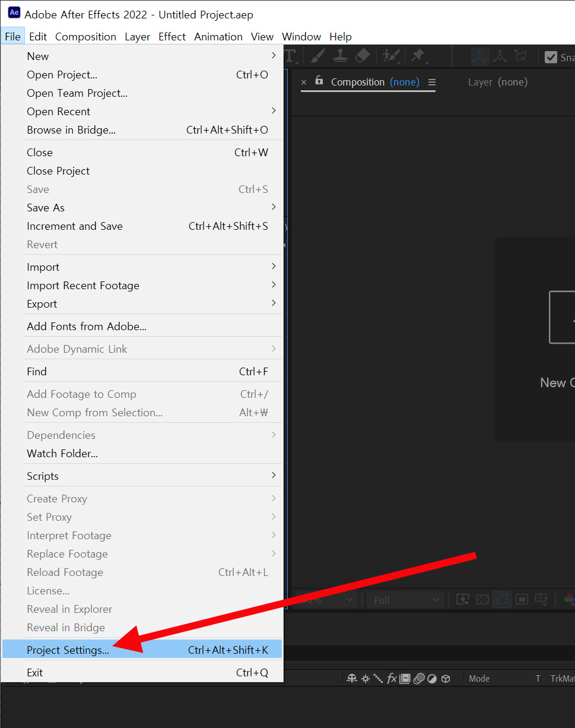The height and width of the screenshot is (728, 575).
Task: Open the View menu
Action: pyautogui.click(x=262, y=37)
